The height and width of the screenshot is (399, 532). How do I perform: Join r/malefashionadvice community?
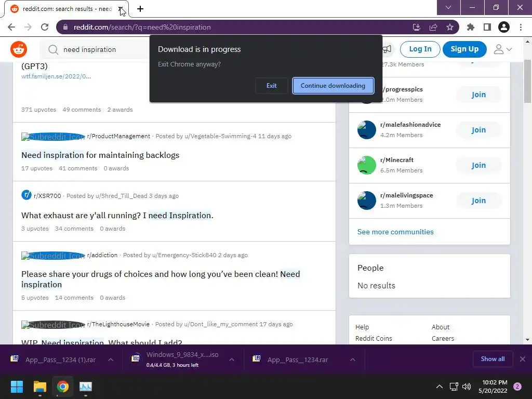click(x=478, y=130)
